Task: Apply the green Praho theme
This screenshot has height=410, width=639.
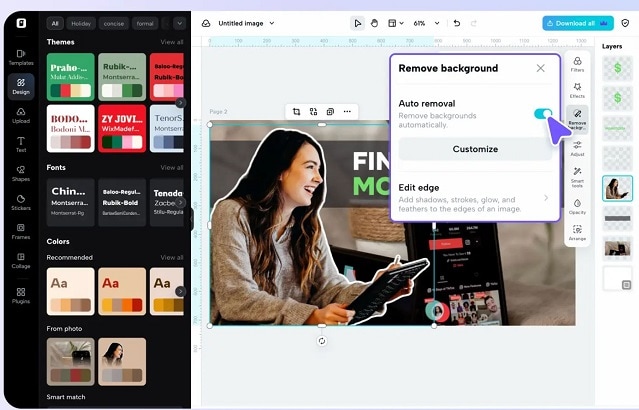Action: (x=71, y=77)
